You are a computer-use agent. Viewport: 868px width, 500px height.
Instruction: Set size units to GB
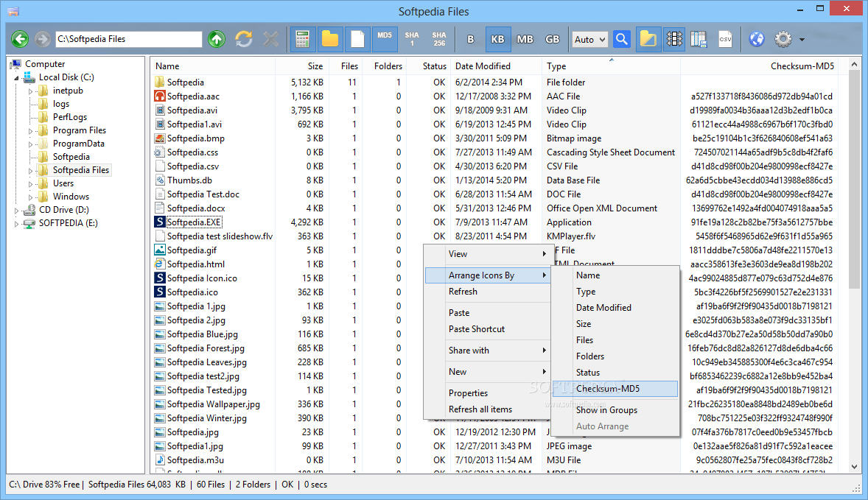coord(553,39)
